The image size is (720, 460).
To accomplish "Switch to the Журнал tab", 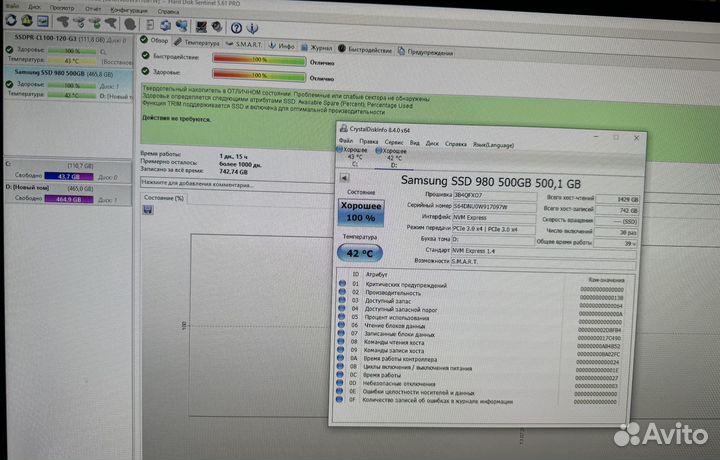I will click(316, 47).
